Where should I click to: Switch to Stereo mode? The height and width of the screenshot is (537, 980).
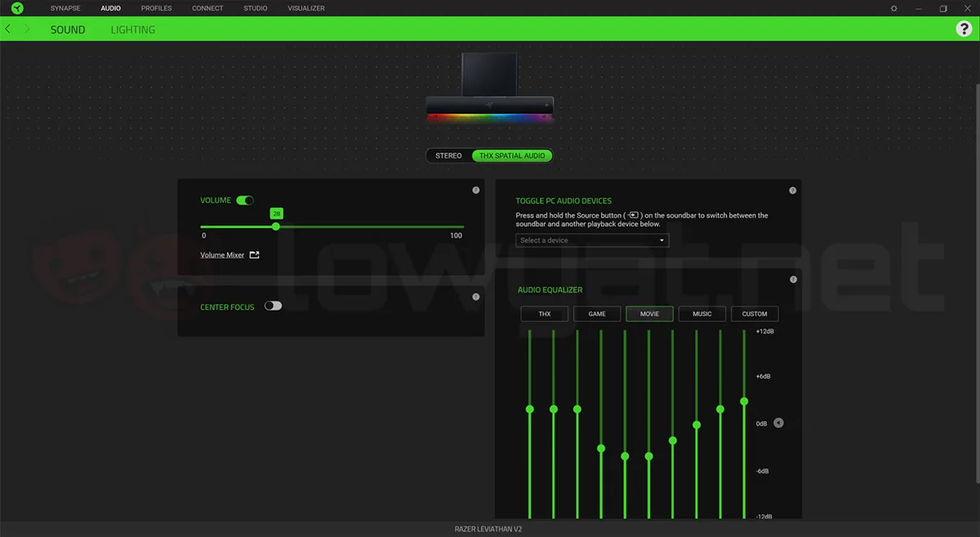click(x=448, y=155)
